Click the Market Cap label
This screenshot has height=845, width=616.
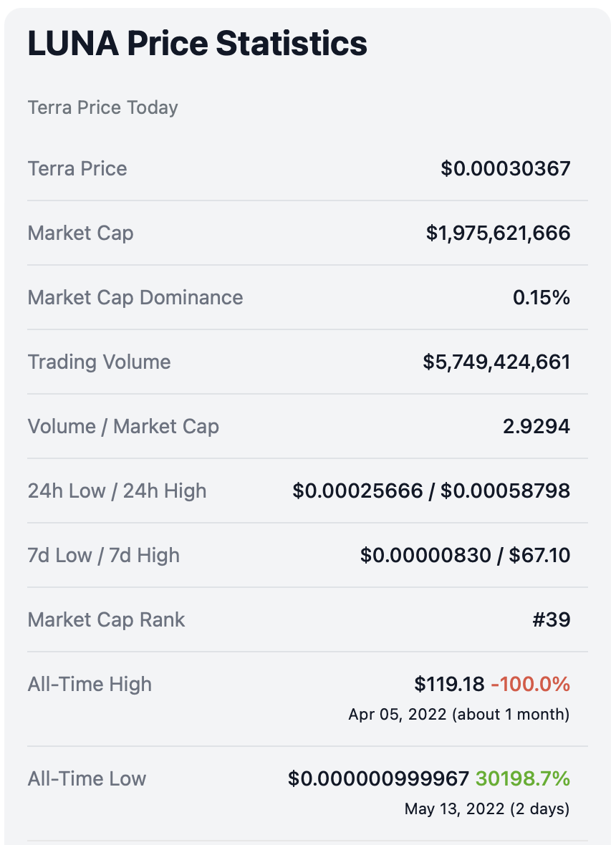click(80, 233)
